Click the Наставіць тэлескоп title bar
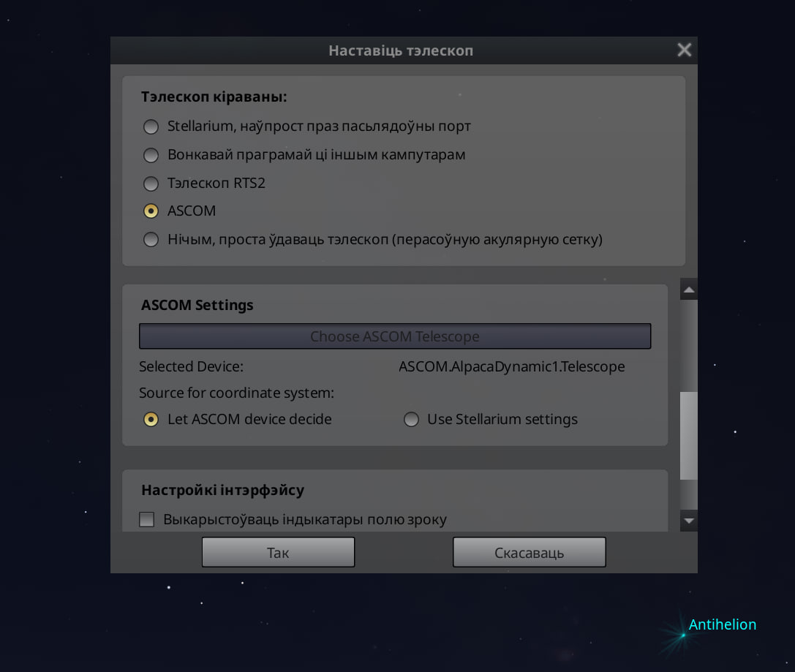Image resolution: width=795 pixels, height=672 pixels. tap(401, 50)
